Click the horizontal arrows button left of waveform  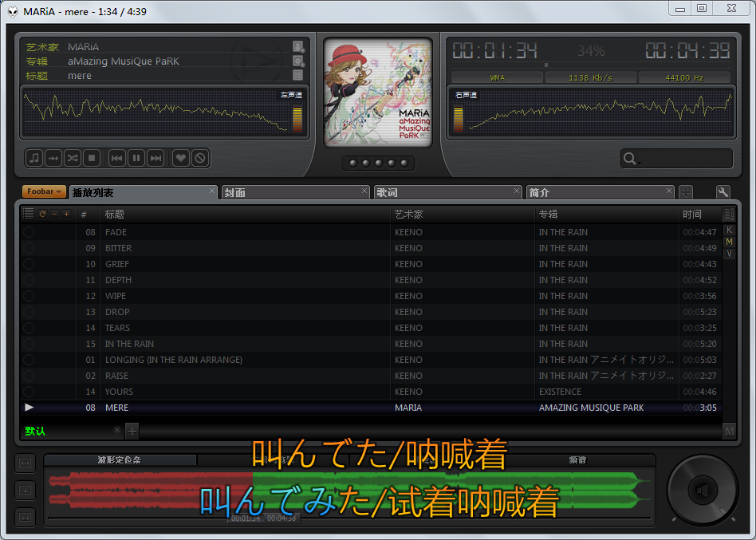tap(25, 463)
